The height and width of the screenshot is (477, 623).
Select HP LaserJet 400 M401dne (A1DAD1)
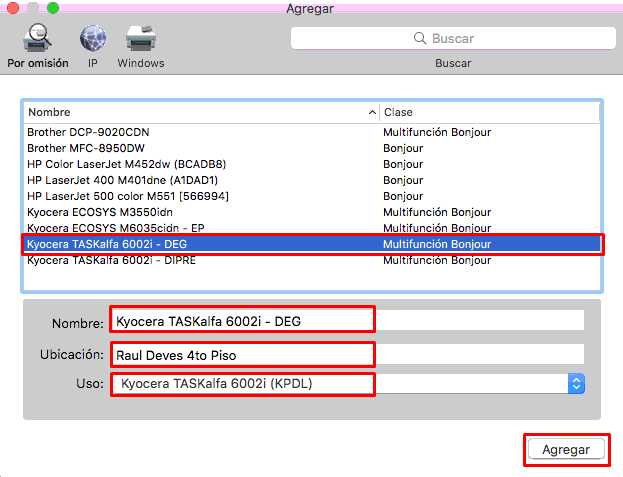312,180
